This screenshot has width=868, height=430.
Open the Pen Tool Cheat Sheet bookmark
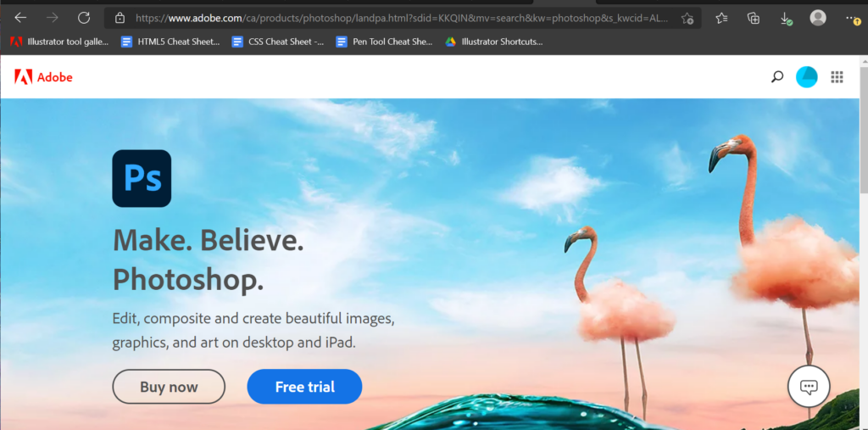384,42
